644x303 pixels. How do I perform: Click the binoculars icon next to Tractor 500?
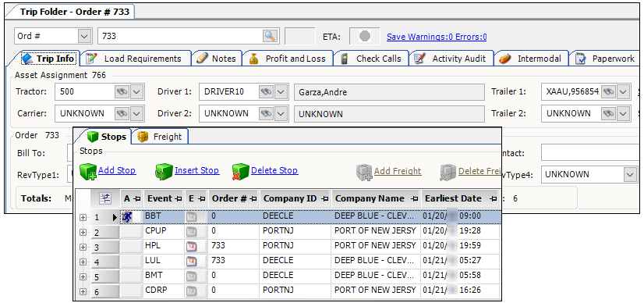(122, 92)
